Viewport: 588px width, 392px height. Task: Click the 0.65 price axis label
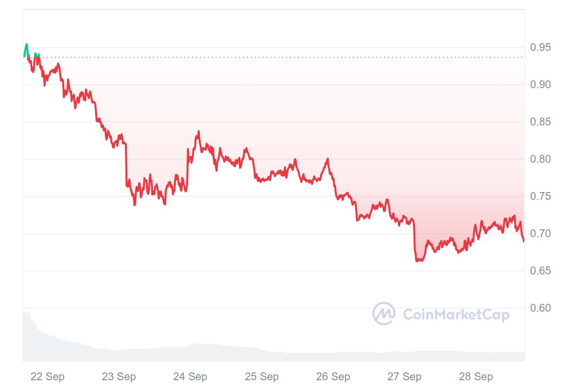(x=541, y=271)
